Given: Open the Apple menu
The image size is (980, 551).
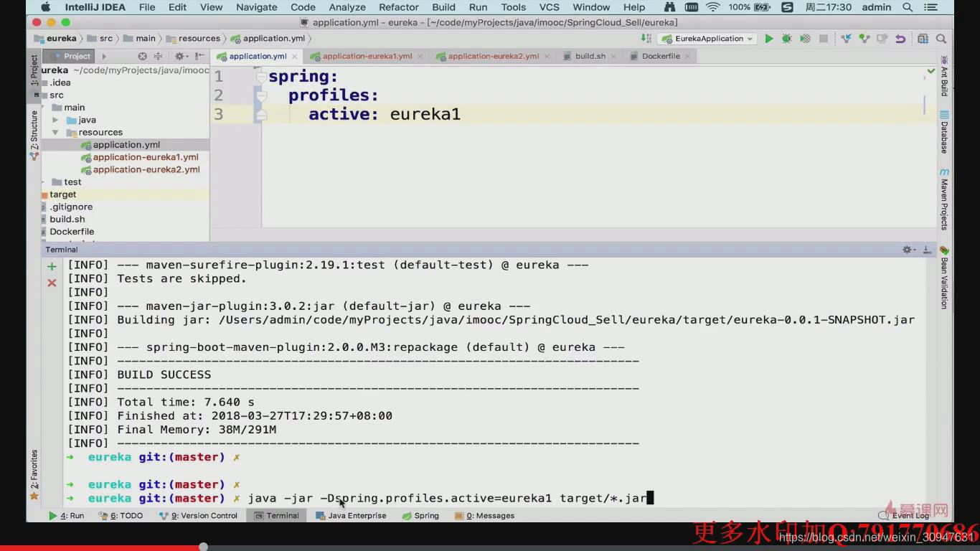Looking at the screenshot, I should click(46, 7).
